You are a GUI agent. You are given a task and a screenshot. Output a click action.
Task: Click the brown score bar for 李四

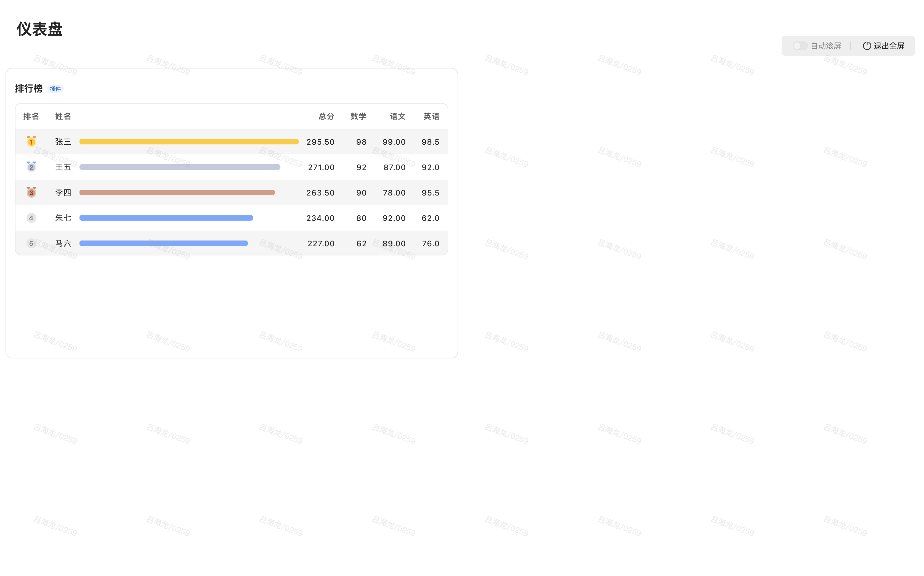tap(177, 192)
